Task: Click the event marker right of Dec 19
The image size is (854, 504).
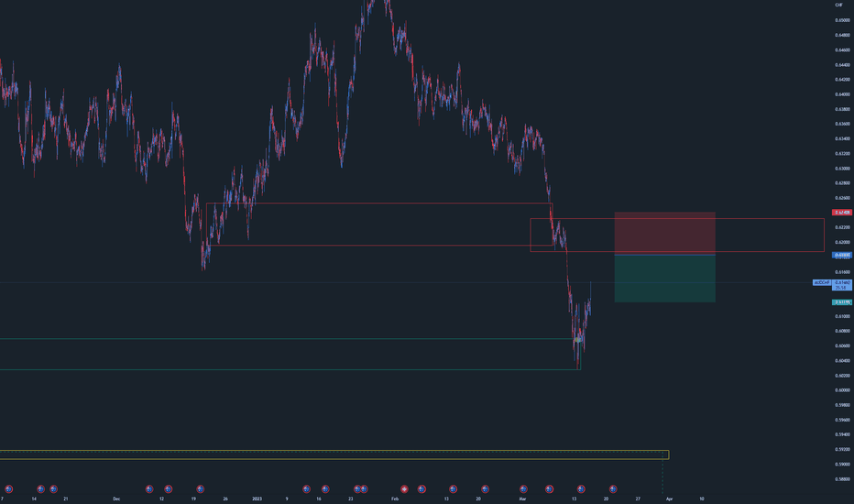Action: (200, 489)
